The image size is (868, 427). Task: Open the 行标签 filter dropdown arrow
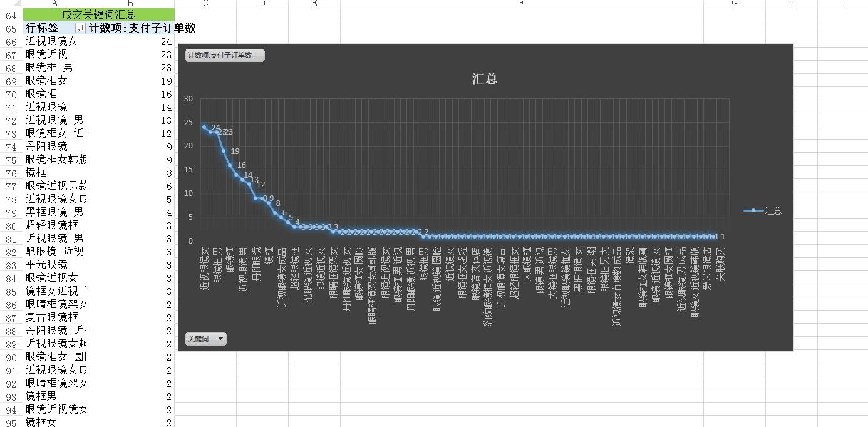80,28
